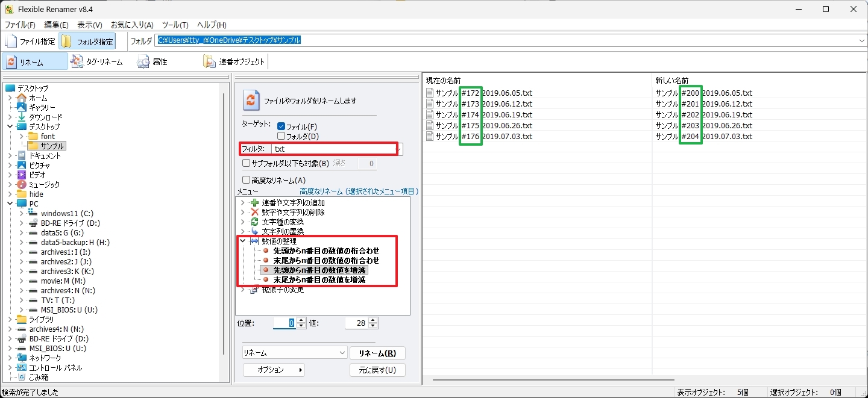Open the フィルタ txt dropdown
The width and height of the screenshot is (868, 398).
tap(398, 149)
